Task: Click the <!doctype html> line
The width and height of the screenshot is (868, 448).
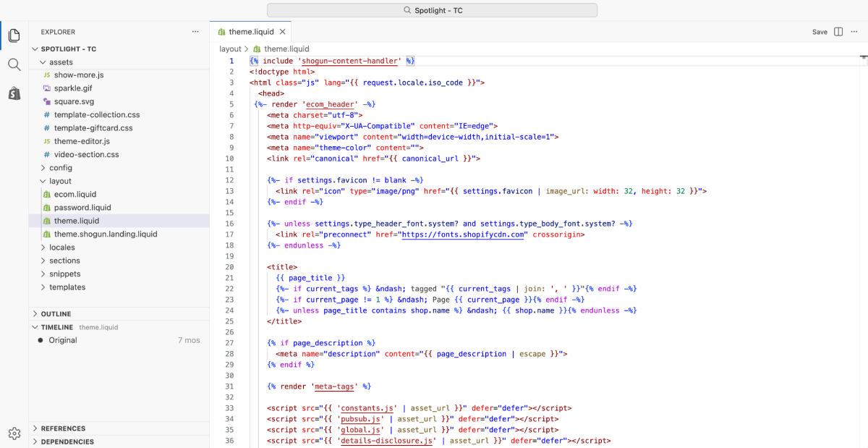Action: 282,72
